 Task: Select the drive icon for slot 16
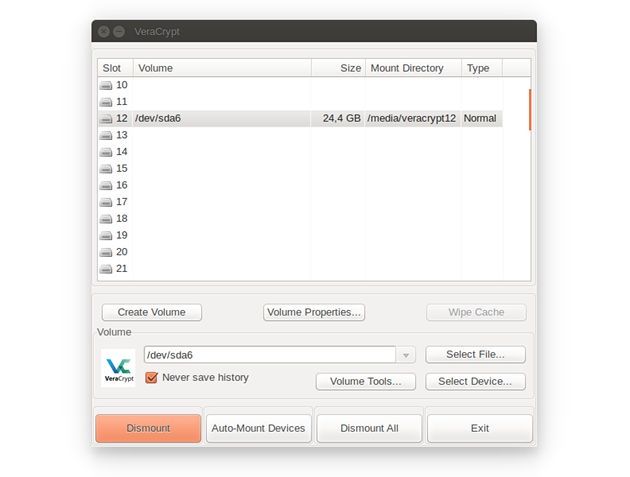coord(106,185)
